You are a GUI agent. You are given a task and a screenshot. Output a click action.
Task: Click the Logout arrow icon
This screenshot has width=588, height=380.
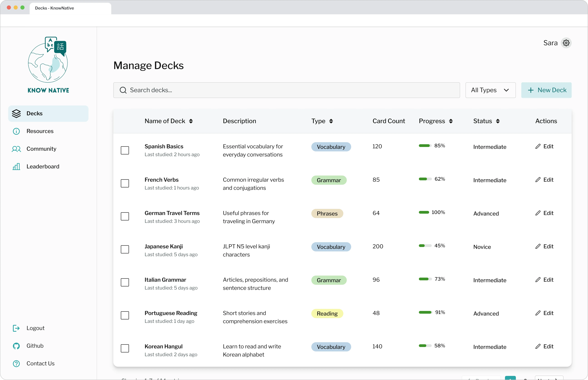[x=16, y=328]
